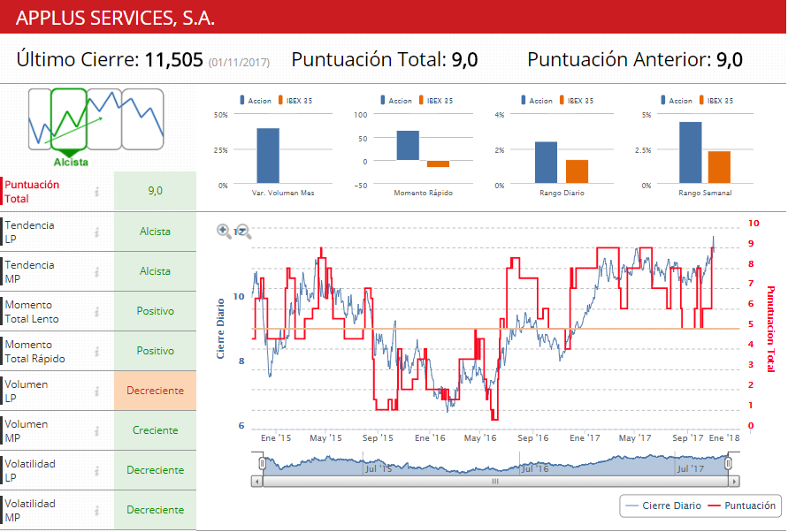Toggle Cierre Diario series in chart legend

(x=662, y=505)
